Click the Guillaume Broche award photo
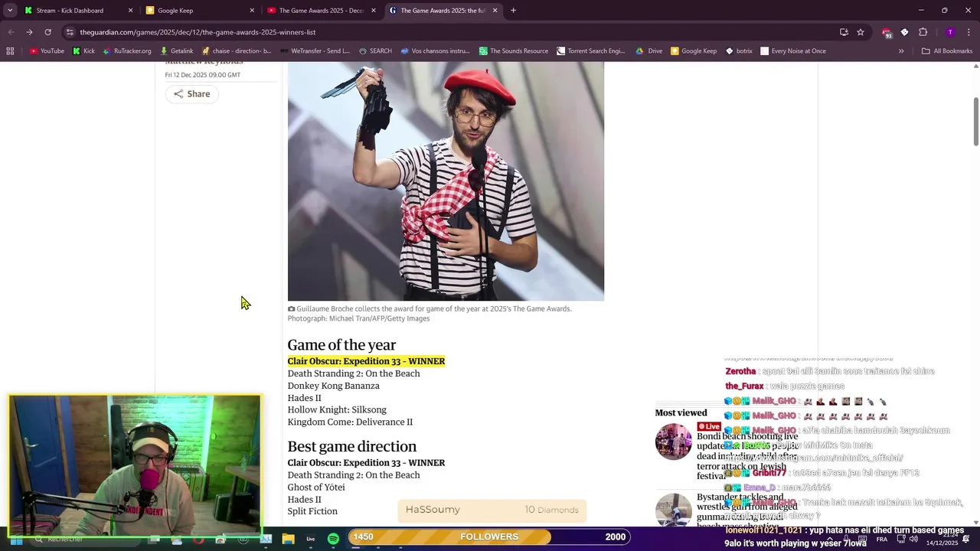980x551 pixels. coord(446,181)
